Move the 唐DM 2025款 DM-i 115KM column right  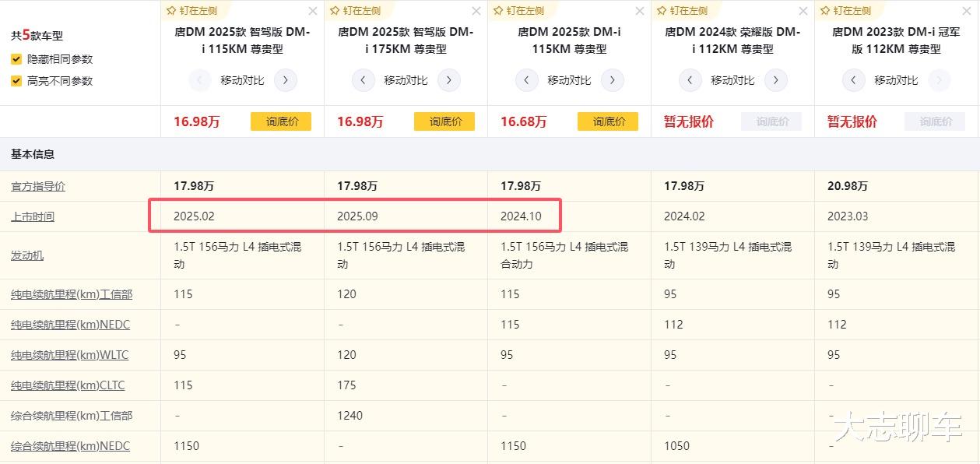click(x=613, y=80)
